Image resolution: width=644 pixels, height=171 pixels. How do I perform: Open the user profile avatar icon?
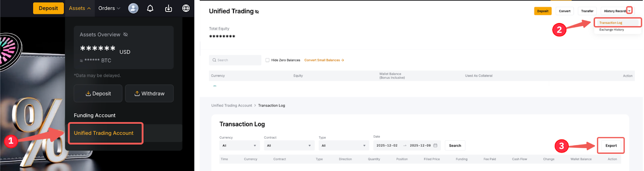click(x=133, y=8)
